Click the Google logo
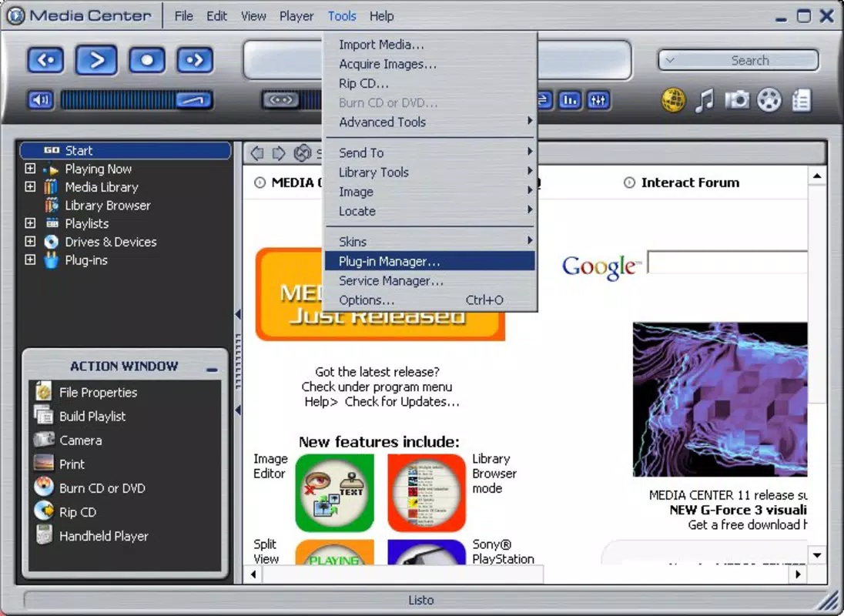 [601, 267]
